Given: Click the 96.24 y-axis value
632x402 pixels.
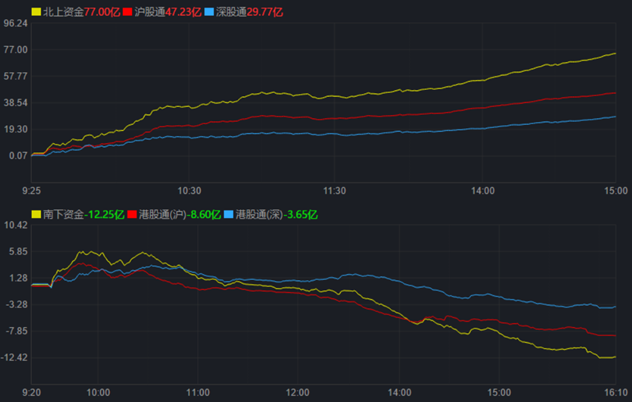Looking at the screenshot, I should pos(15,23).
